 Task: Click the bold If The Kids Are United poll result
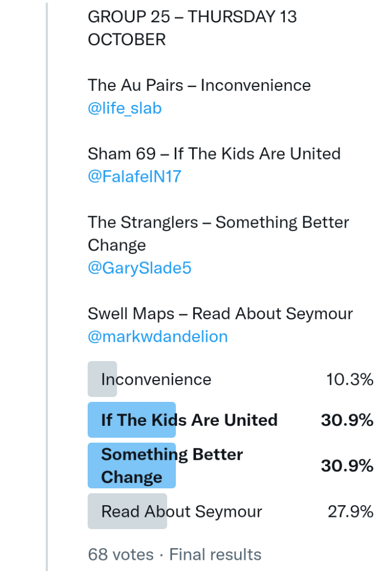[x=189, y=420]
